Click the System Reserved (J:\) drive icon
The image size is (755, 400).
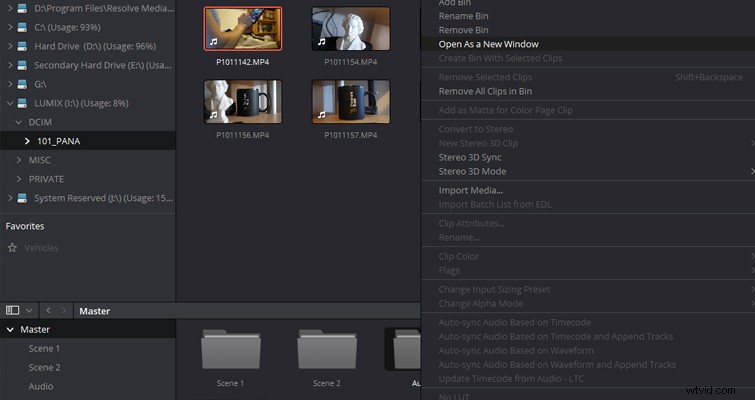coord(22,198)
